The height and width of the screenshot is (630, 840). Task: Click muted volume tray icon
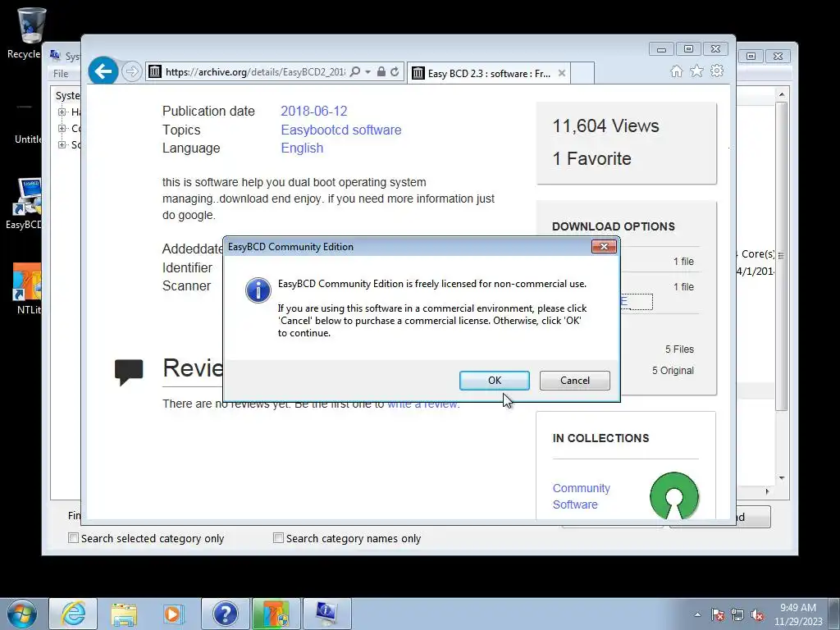click(757, 614)
